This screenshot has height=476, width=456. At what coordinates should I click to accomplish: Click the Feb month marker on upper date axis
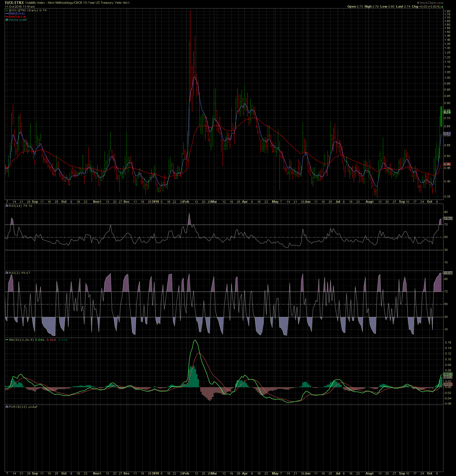[x=186, y=202]
